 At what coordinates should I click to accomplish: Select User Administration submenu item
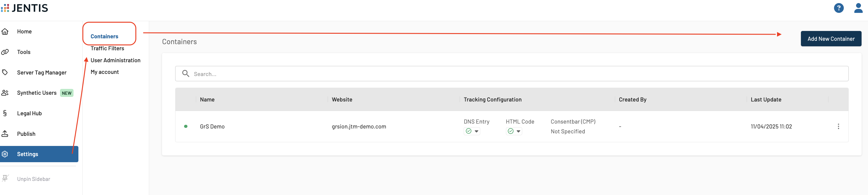[x=115, y=60]
